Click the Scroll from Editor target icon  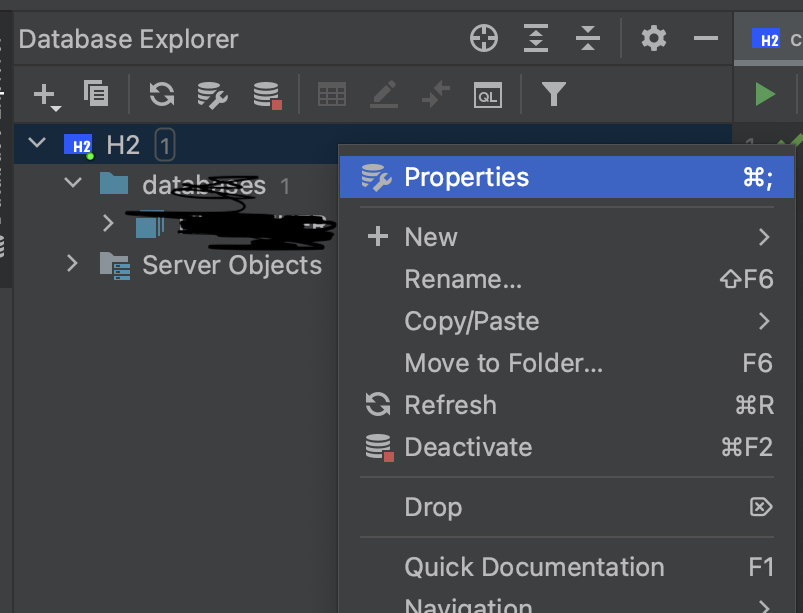(483, 38)
